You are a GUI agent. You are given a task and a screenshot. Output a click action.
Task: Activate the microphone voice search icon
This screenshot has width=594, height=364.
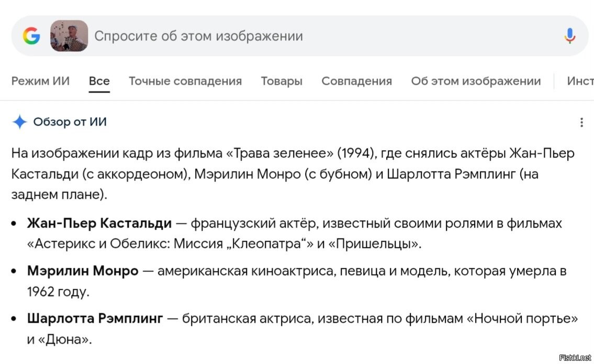click(569, 36)
